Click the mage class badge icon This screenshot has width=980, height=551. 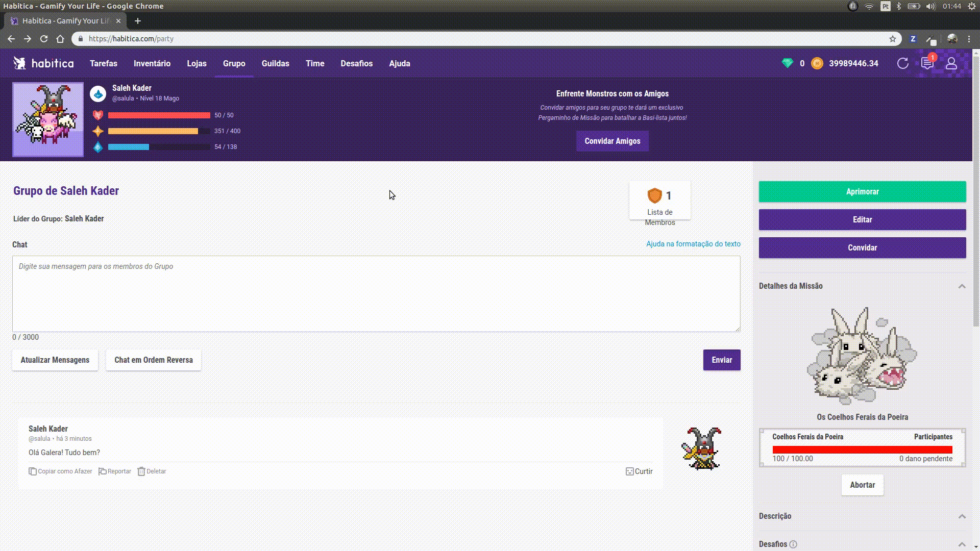[98, 94]
